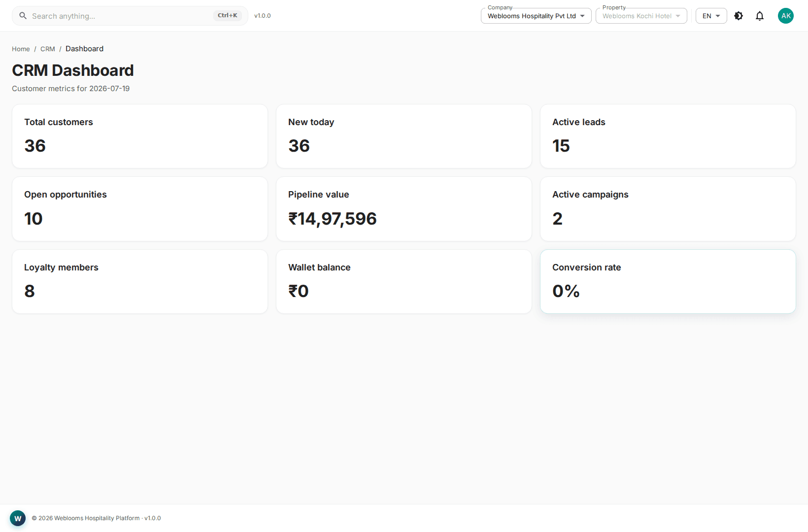Image resolution: width=808 pixels, height=532 pixels.
Task: Click the Dashboard breadcrumb item
Action: point(84,49)
